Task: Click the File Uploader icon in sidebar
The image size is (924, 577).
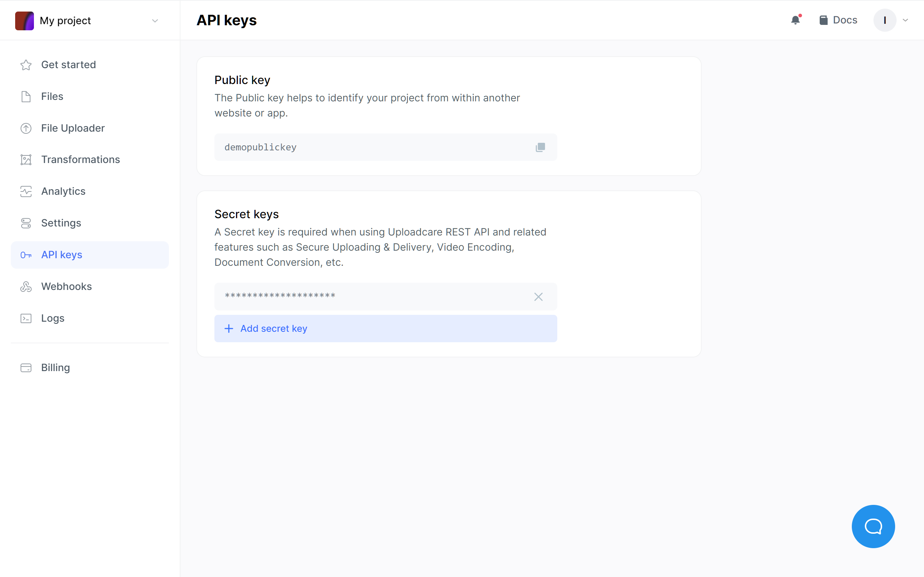Action: 25,128
